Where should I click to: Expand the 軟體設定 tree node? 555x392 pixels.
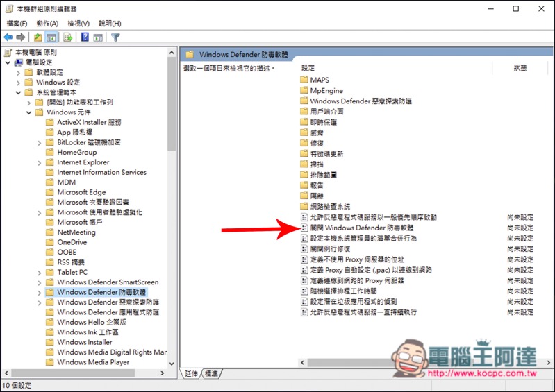18,73
